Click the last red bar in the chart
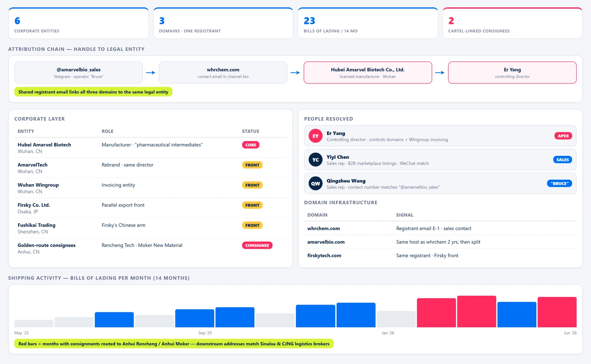The height and width of the screenshot is (364, 591). point(557,312)
